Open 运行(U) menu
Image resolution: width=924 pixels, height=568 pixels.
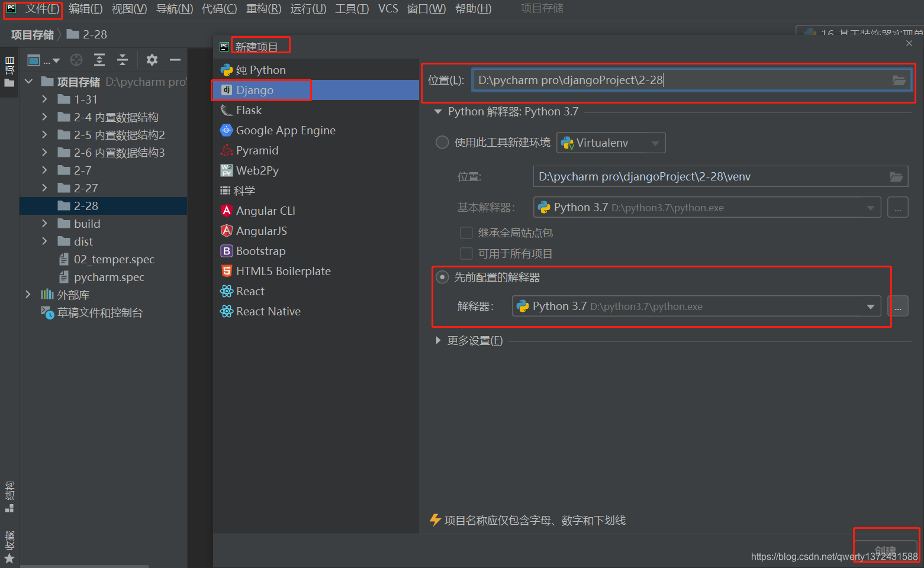pyautogui.click(x=308, y=9)
